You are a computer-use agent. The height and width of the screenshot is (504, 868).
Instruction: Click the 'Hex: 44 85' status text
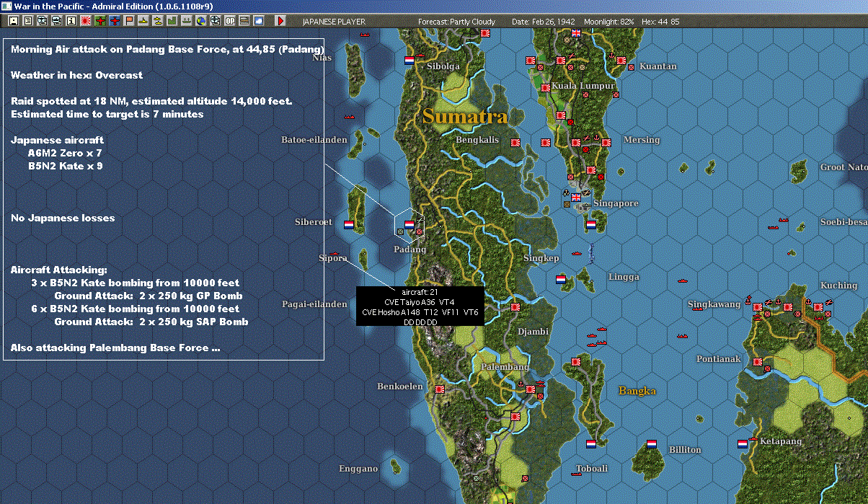(x=660, y=22)
